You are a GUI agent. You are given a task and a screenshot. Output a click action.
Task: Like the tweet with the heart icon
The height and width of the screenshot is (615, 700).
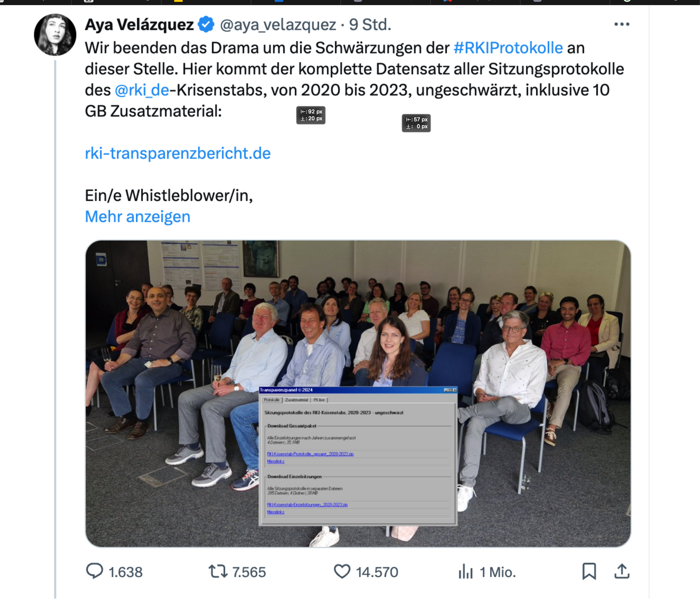click(342, 571)
